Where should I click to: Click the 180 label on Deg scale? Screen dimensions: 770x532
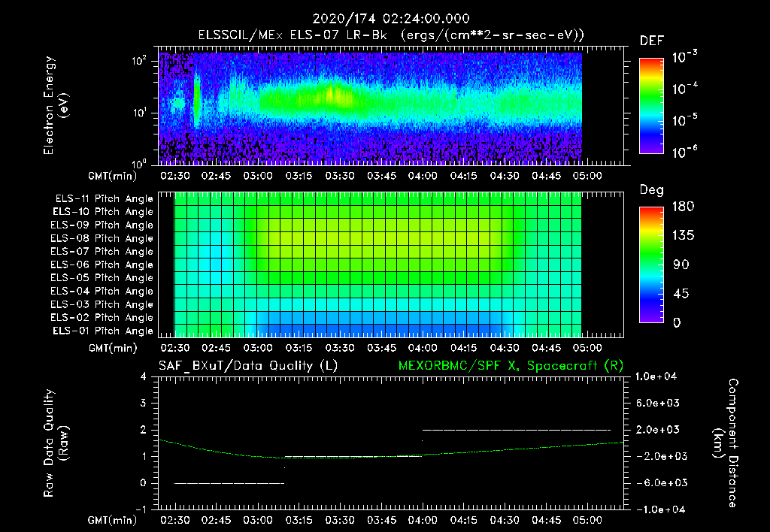click(x=683, y=207)
